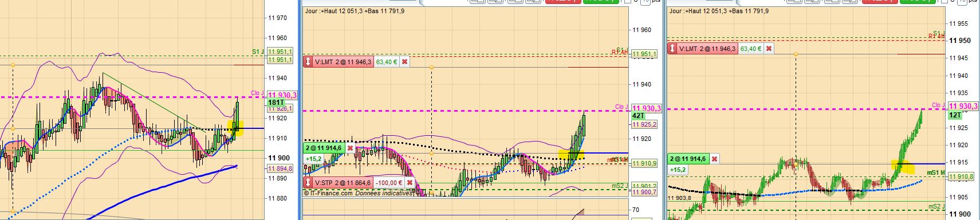Click the 11 910,9 price tag on middle chart
Viewport: 980px width, 220px height.
point(644,164)
